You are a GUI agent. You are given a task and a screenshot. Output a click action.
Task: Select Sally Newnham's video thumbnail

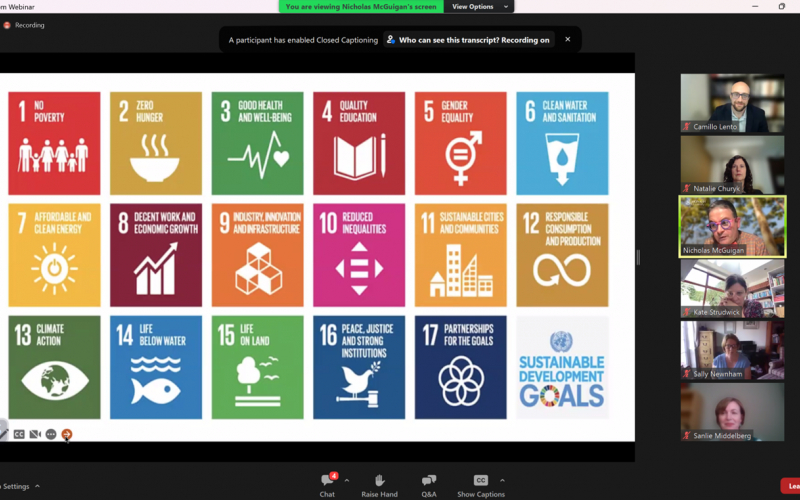732,350
